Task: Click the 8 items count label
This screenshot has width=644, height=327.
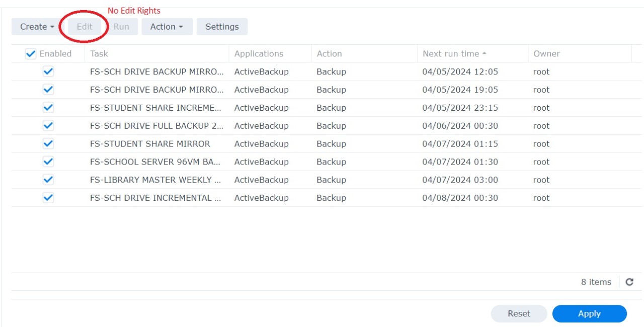Action: pyautogui.click(x=596, y=282)
